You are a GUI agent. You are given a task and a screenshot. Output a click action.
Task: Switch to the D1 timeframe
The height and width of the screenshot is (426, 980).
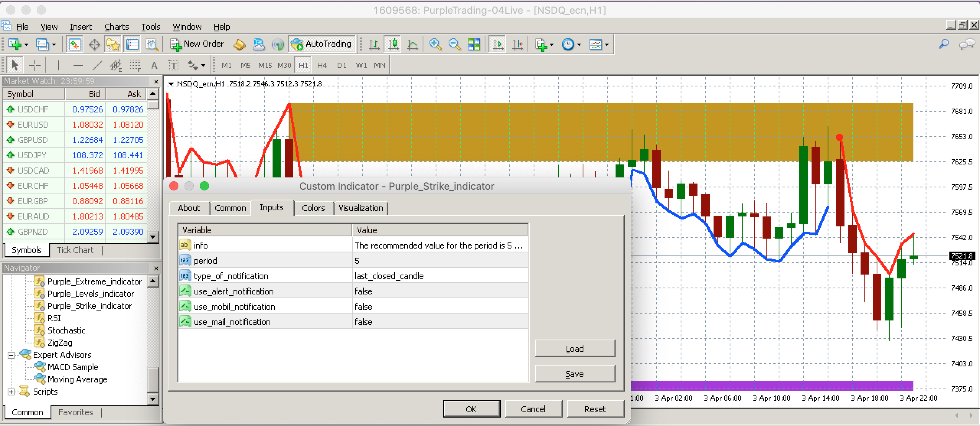(341, 65)
